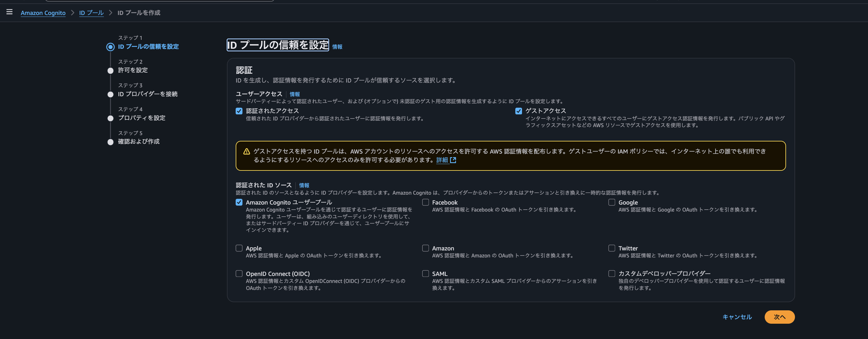
Task: Tick the Twitter identity source checkbox
Action: 612,248
